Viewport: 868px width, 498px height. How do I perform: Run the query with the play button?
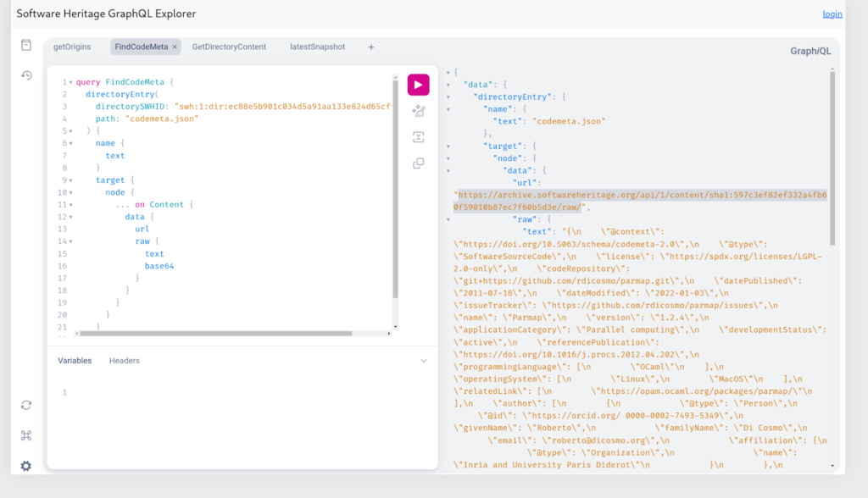tap(418, 85)
